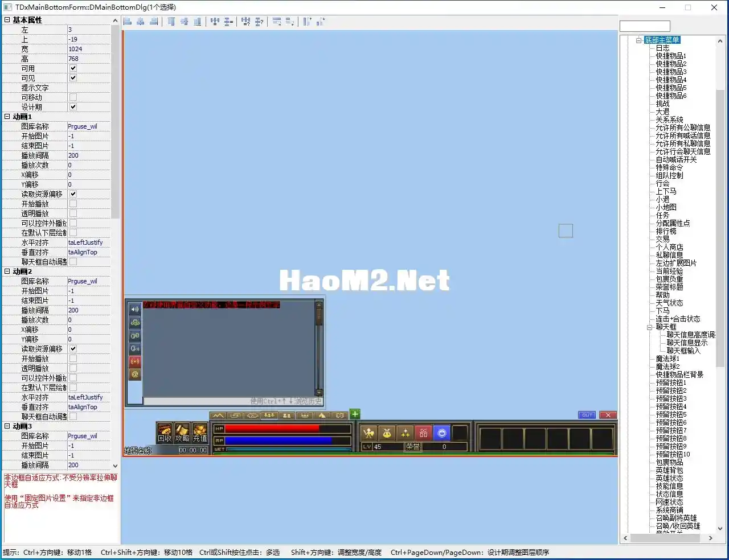Screen dimensions: 729x560
Task: Select 系统商铺 tree item
Action: [670, 510]
